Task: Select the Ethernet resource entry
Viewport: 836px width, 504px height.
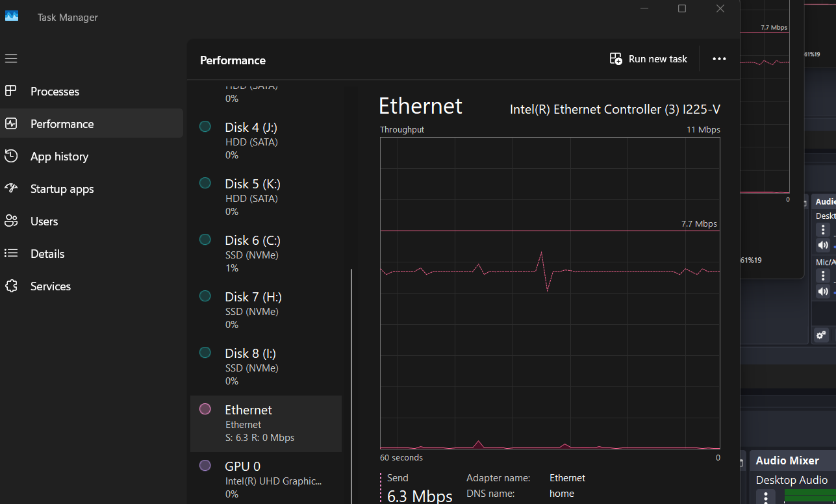Action: pyautogui.click(x=266, y=423)
